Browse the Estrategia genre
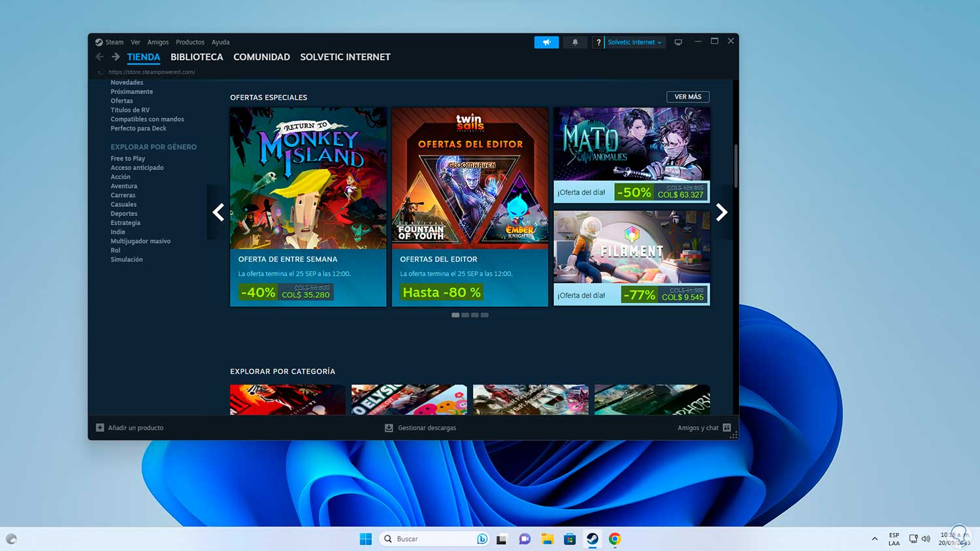 click(x=125, y=223)
